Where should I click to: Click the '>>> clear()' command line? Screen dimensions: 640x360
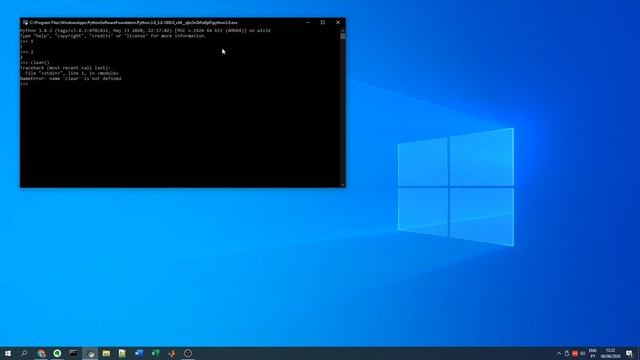click(x=35, y=62)
